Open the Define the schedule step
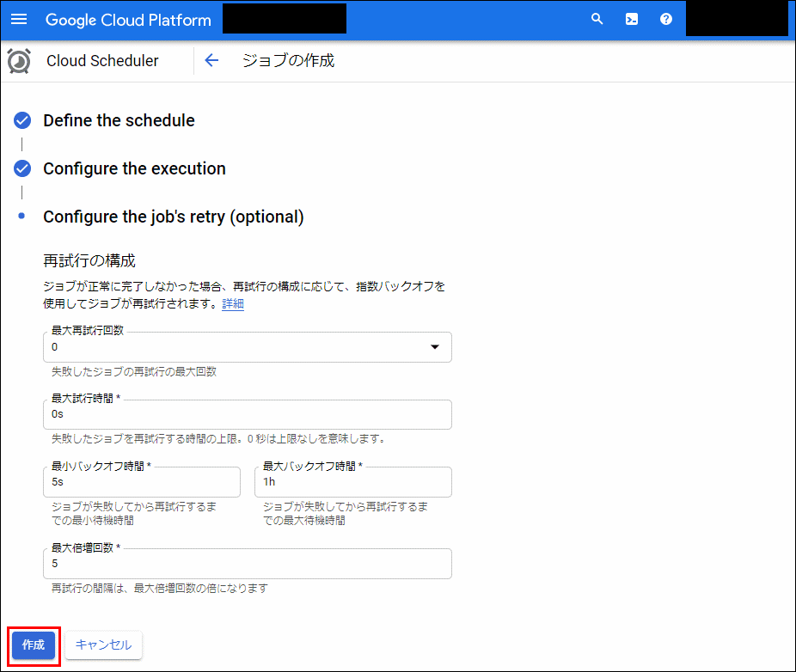The width and height of the screenshot is (796, 672). click(x=119, y=120)
